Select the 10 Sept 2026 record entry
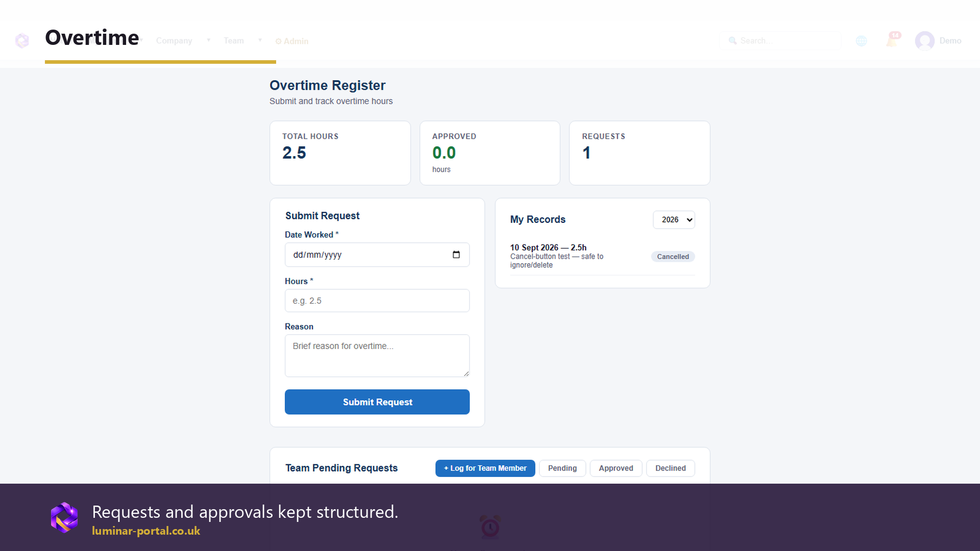 [602, 256]
